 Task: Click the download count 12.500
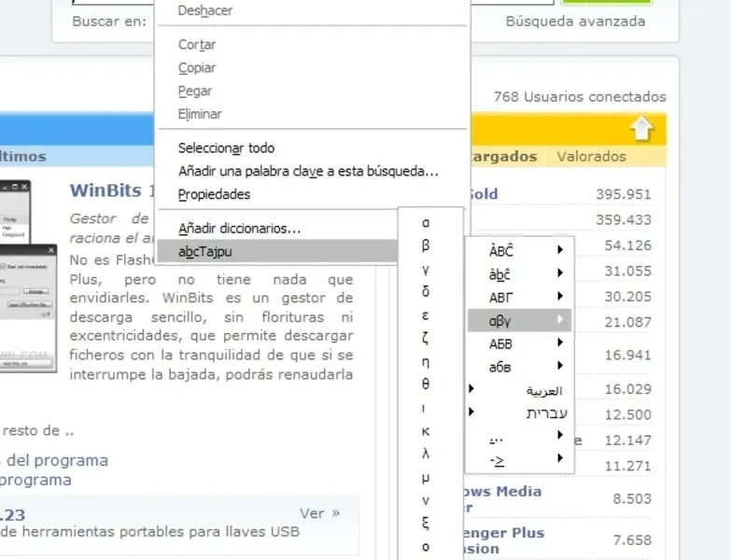(627, 414)
